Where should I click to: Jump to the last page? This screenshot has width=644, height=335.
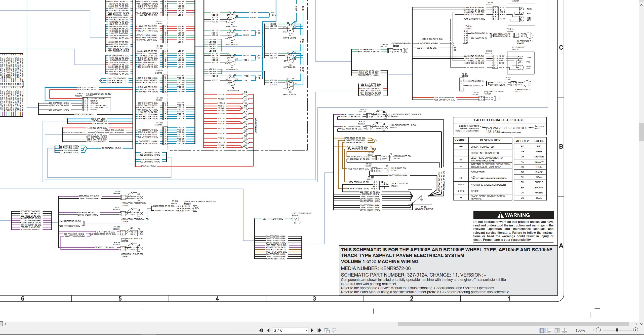[319, 330]
